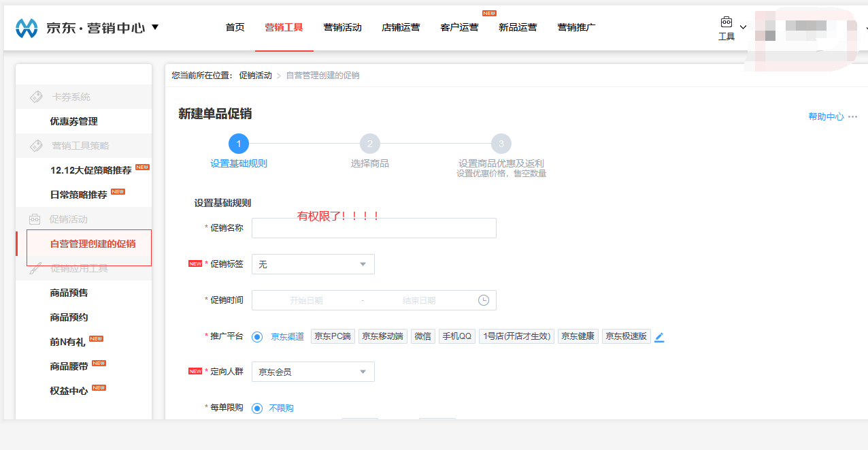Open 日常策略推荐 in the sidebar
Screen dimensions: 868x450
(79, 195)
